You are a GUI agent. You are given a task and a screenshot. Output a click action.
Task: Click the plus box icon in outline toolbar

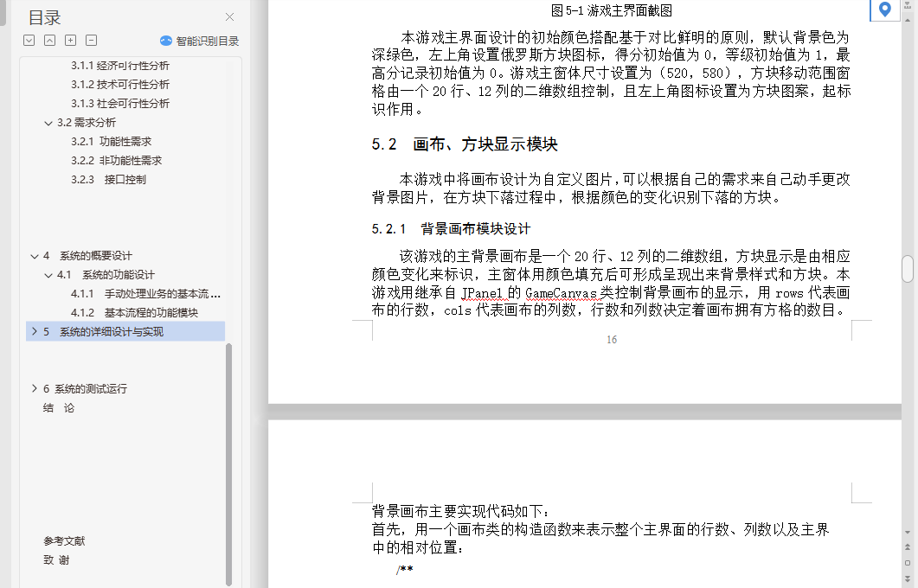point(70,41)
